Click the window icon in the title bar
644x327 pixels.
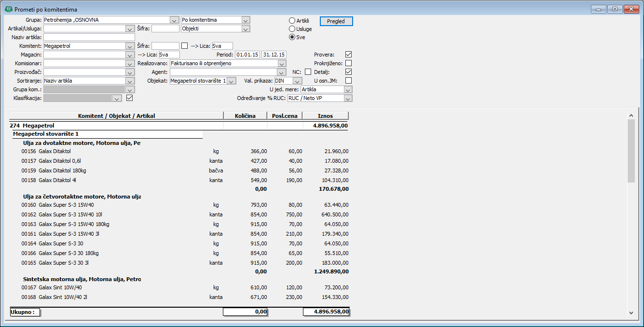[x=8, y=9]
